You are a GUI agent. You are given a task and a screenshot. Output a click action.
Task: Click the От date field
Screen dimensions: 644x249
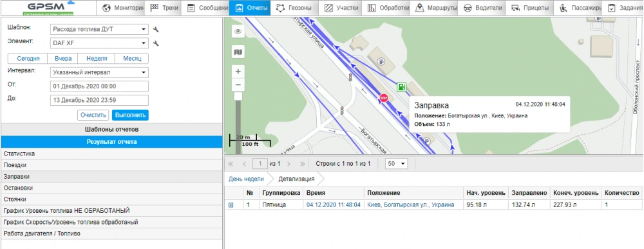click(99, 86)
